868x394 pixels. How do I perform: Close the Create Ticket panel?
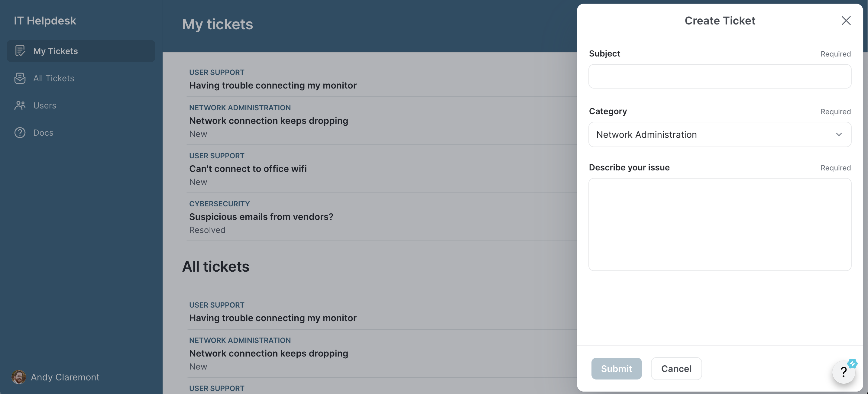pos(846,21)
